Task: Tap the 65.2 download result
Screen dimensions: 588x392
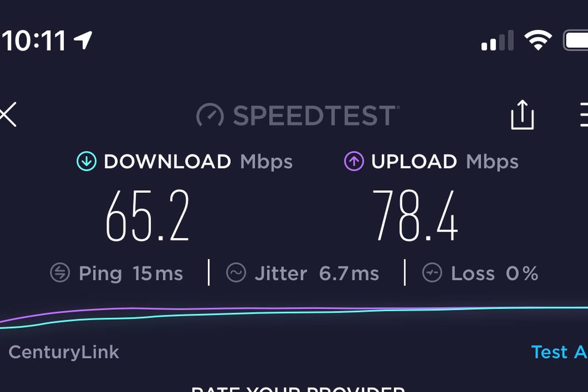Action: 148,215
